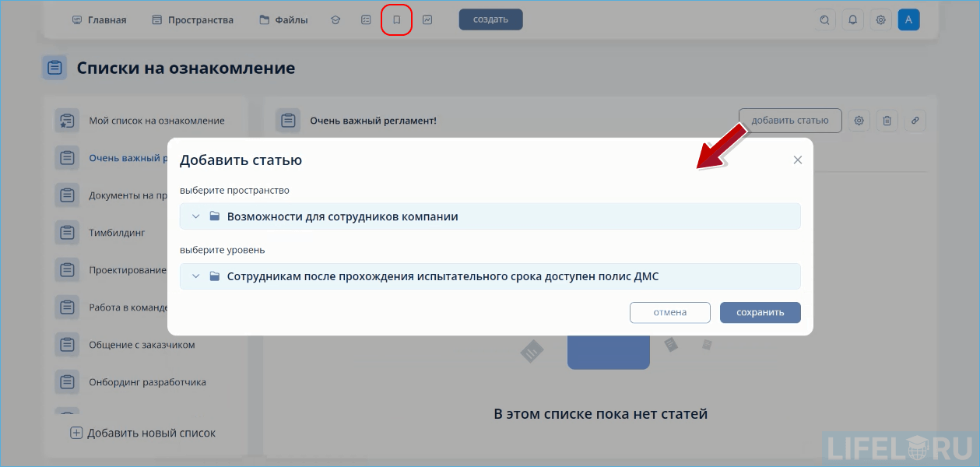
Task: Click the trash icon near добавить статью
Action: (887, 120)
